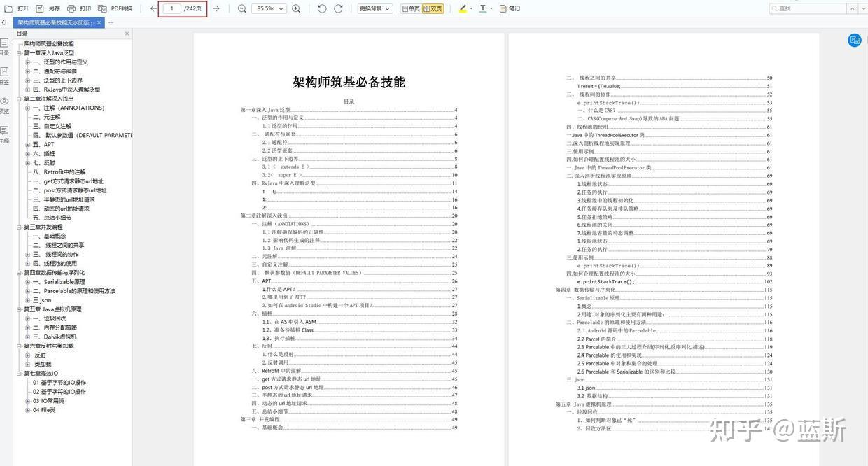868x466 pixels.
Task: Close the 目录 outline panel
Action: [127, 34]
